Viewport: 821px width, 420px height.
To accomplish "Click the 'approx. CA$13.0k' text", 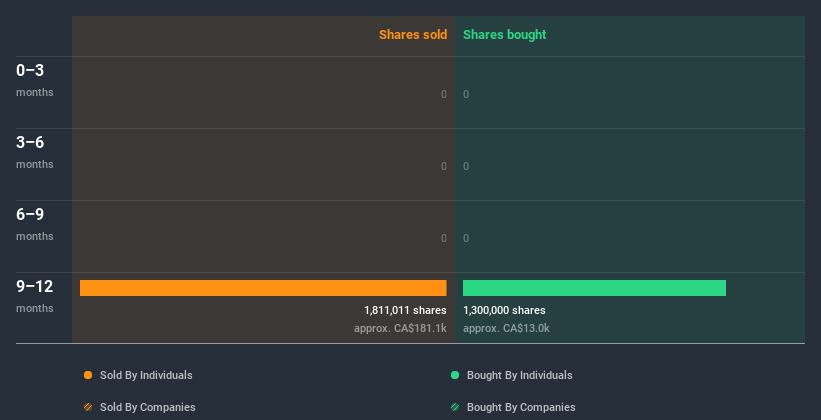I will (x=506, y=328).
